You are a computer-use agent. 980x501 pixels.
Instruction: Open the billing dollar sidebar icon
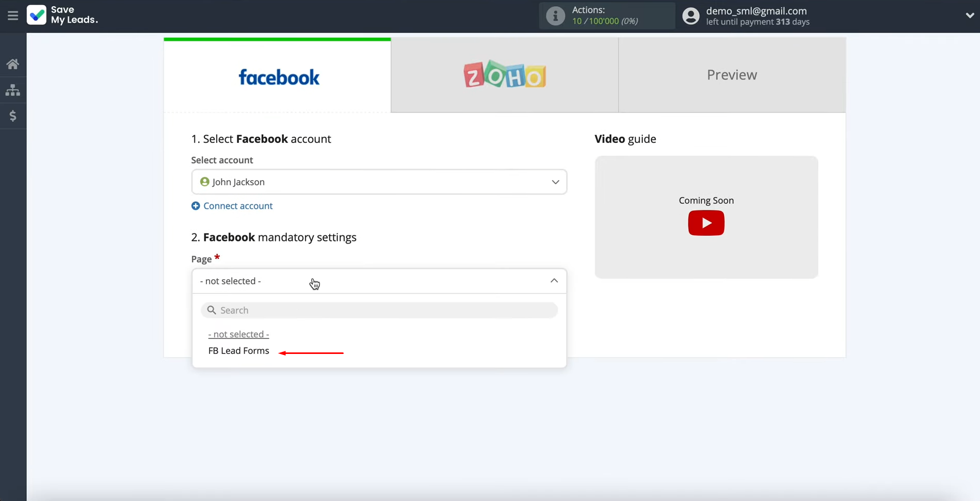(x=13, y=116)
